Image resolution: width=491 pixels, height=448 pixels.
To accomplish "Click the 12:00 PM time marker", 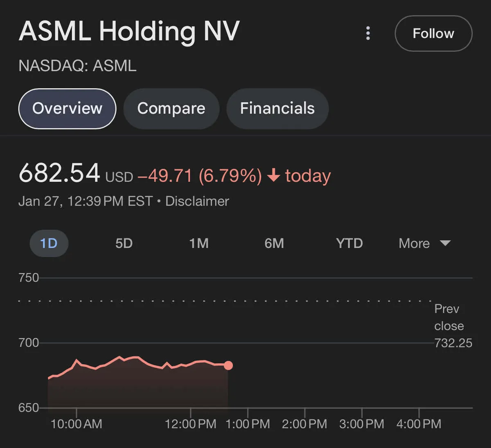I will [190, 424].
